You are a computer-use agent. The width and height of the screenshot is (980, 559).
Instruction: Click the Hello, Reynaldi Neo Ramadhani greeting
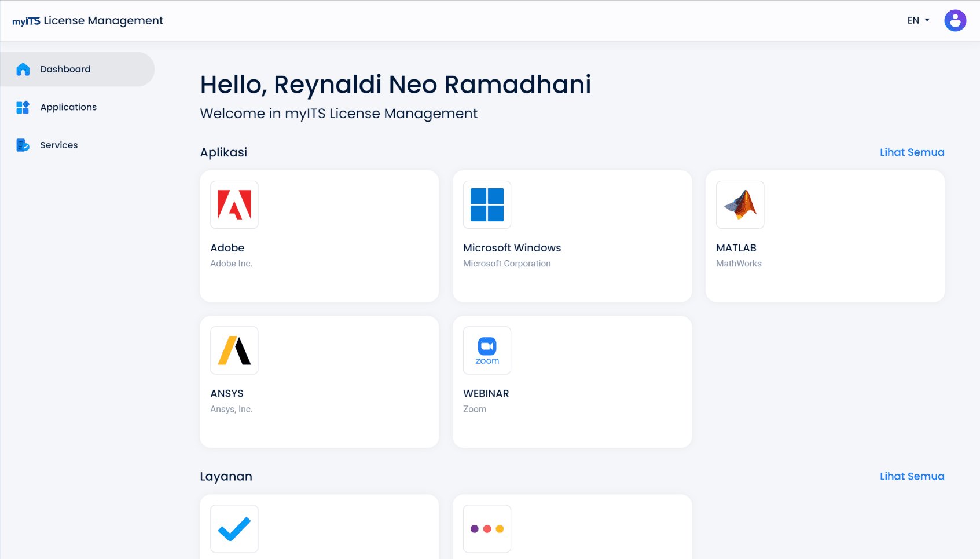pyautogui.click(x=395, y=85)
